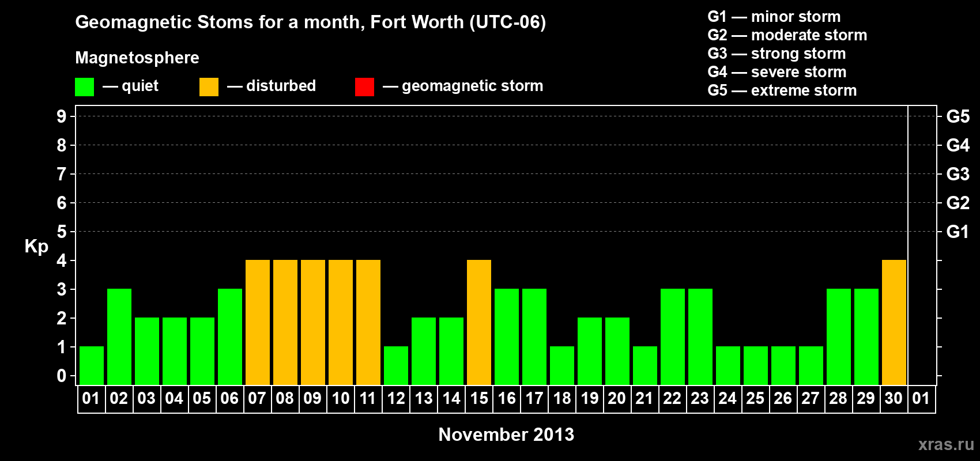980x461 pixels.
Task: Click the orange bar for day 30
Action: point(894,322)
